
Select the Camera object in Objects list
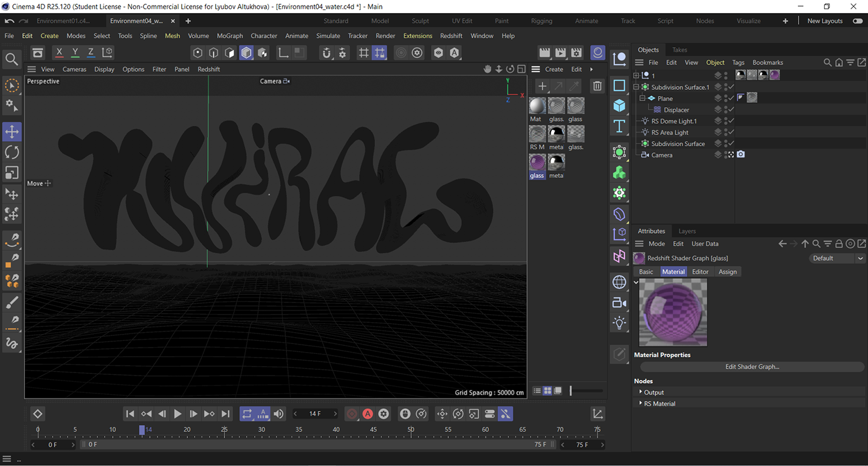click(662, 155)
